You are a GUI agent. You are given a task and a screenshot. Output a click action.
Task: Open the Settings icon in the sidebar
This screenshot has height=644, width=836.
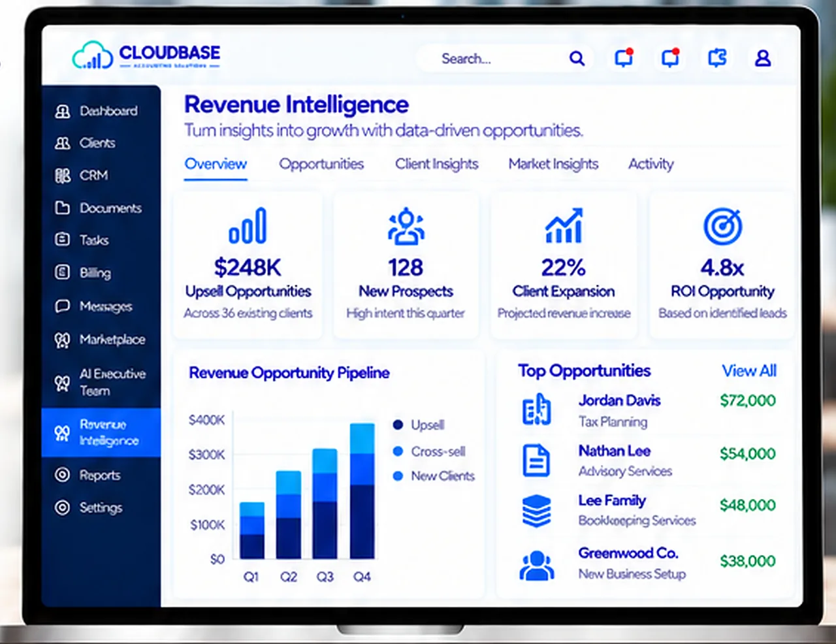[63, 507]
